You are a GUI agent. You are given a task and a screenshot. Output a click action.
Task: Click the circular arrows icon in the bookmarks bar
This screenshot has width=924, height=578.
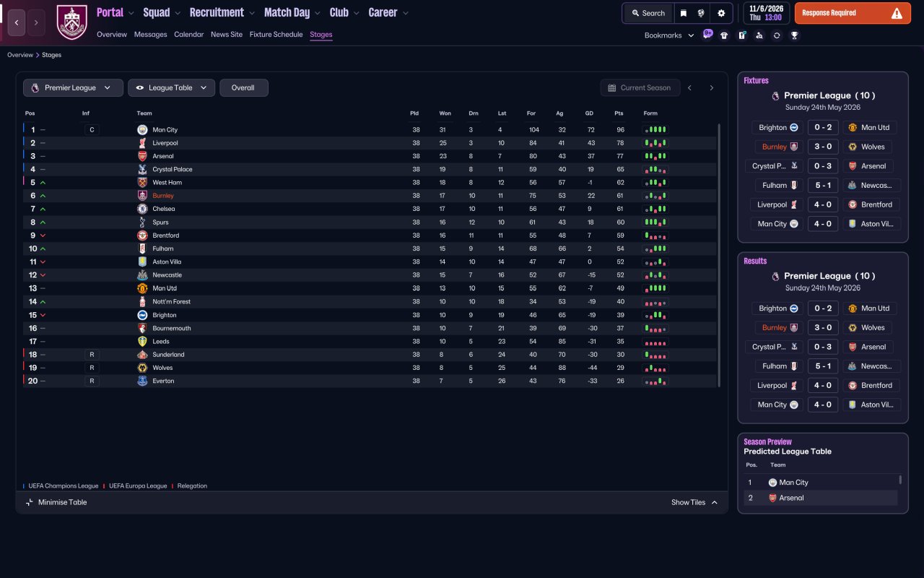point(777,35)
